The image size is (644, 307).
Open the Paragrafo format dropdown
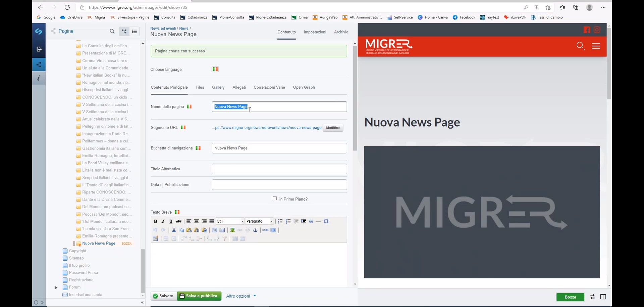click(259, 221)
